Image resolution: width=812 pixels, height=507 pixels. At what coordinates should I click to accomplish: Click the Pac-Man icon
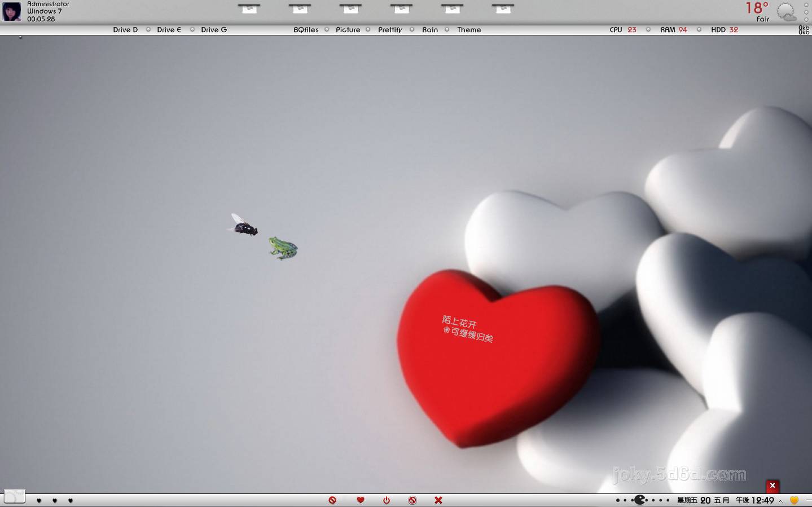pyautogui.click(x=640, y=500)
